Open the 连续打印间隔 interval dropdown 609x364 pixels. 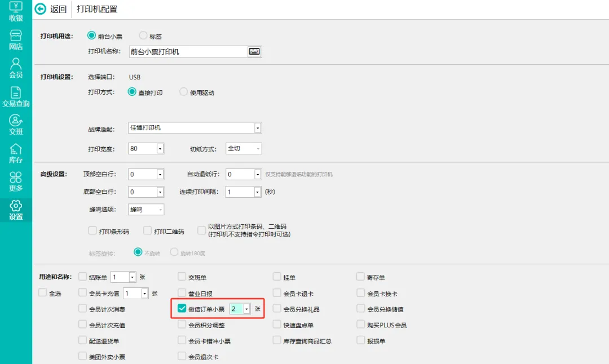[257, 192]
